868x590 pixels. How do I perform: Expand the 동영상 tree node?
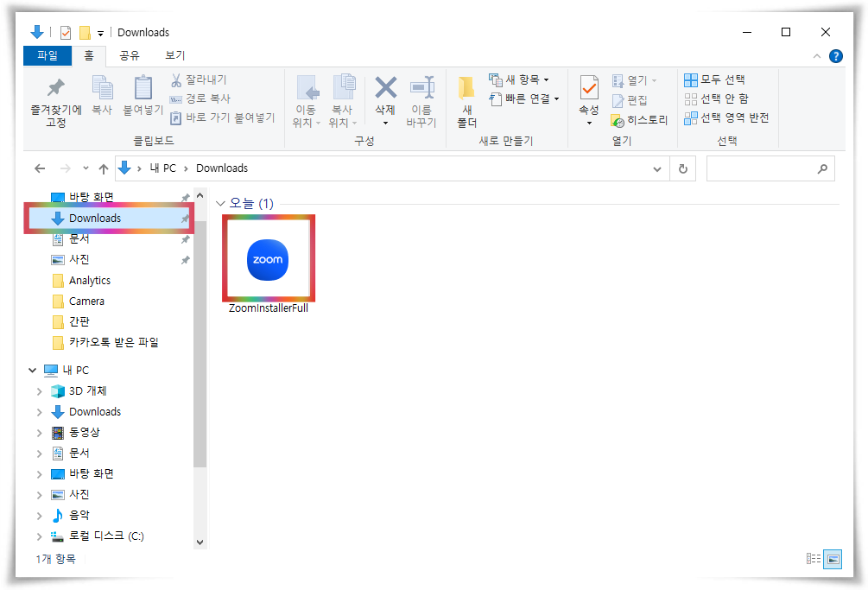click(40, 433)
